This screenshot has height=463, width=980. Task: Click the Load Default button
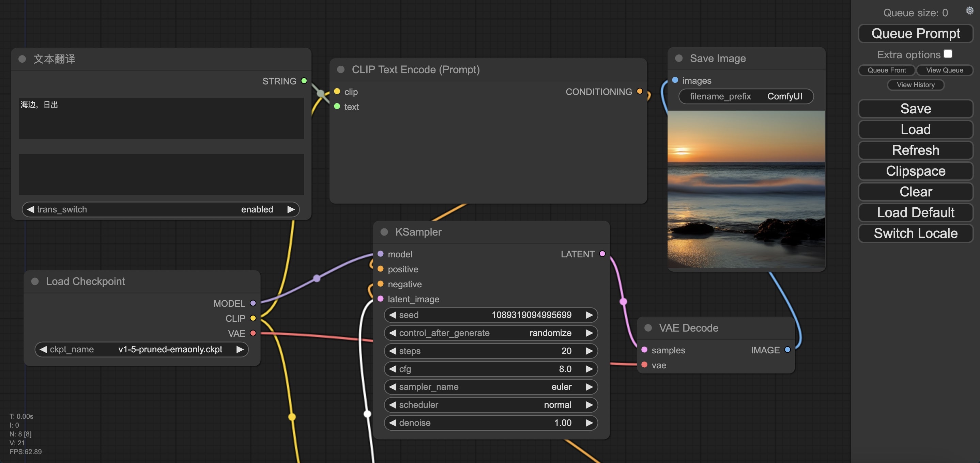click(x=915, y=212)
